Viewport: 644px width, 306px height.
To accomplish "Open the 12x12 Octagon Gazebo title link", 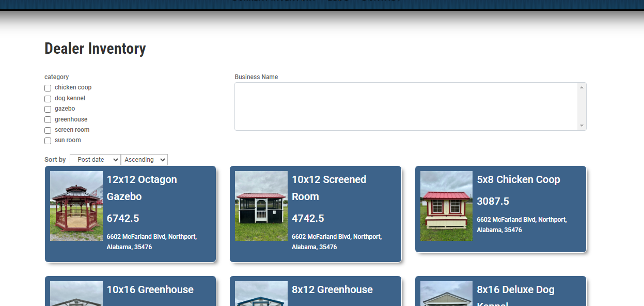I will point(142,188).
